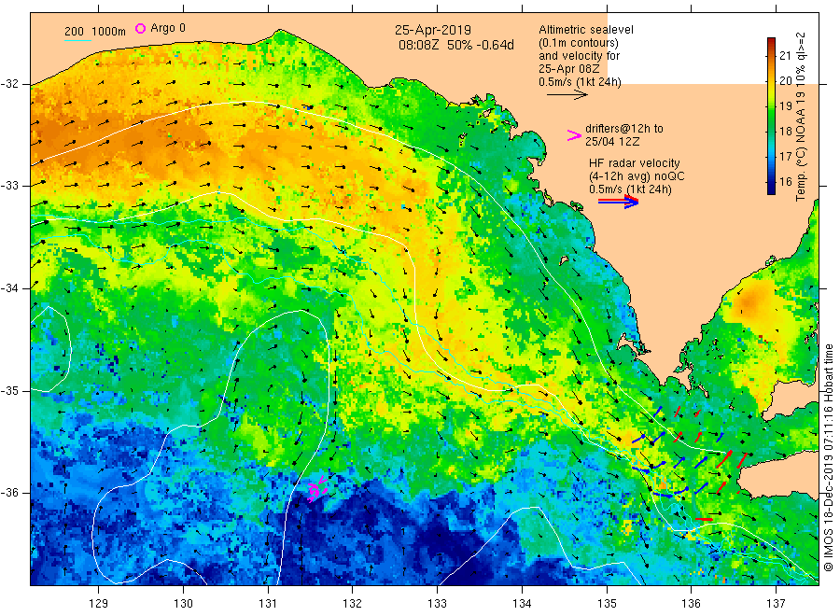840x616 pixels.
Task: Click the longitude axis label '133'
Action: [x=437, y=604]
